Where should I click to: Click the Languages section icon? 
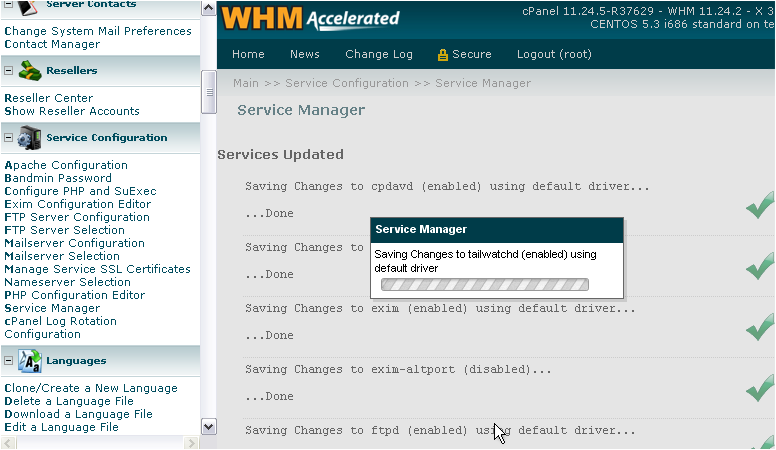tap(30, 360)
